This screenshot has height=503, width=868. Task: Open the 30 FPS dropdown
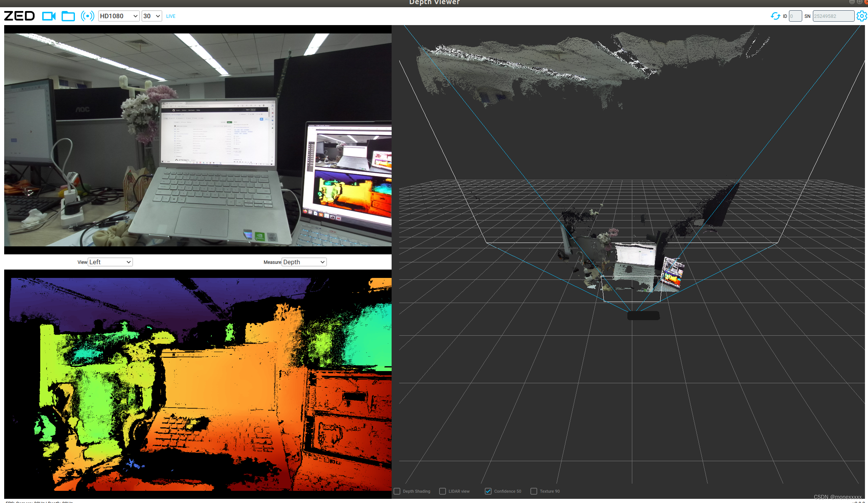152,16
